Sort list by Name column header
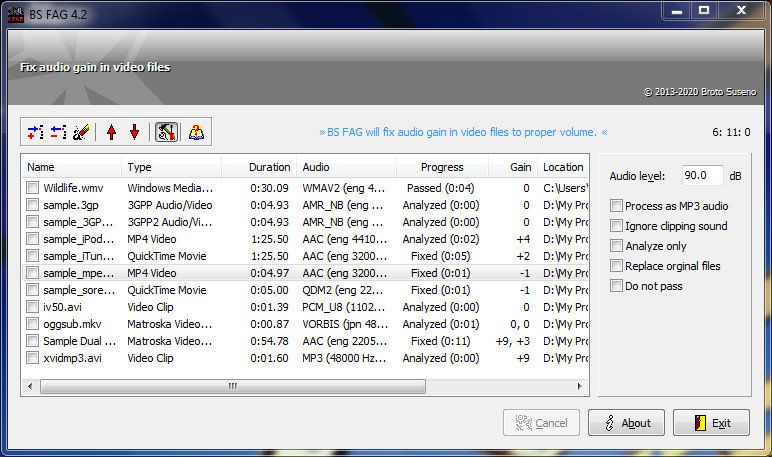 click(72, 167)
